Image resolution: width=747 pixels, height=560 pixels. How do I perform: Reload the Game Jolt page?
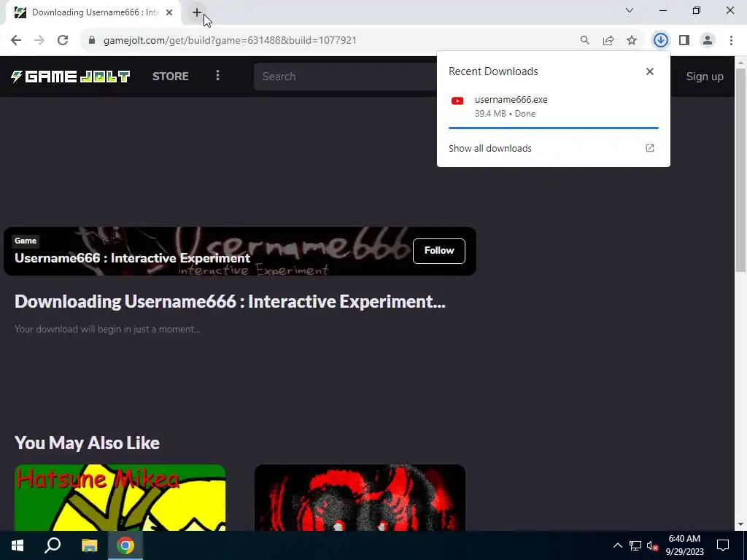coord(63,41)
